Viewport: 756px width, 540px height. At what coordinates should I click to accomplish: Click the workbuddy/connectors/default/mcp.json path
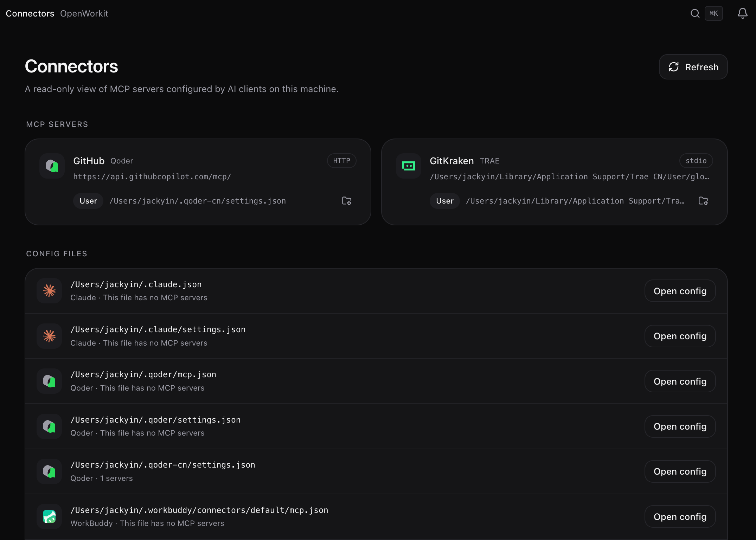pos(199,510)
